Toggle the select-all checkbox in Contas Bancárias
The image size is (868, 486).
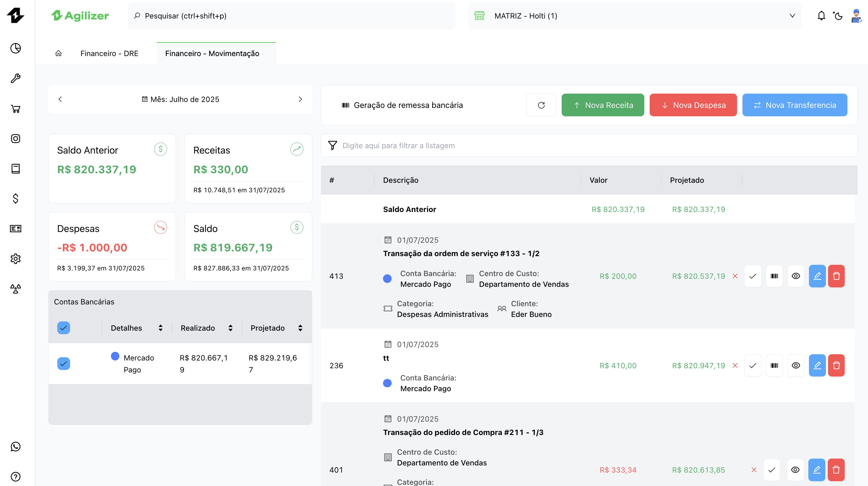point(63,327)
